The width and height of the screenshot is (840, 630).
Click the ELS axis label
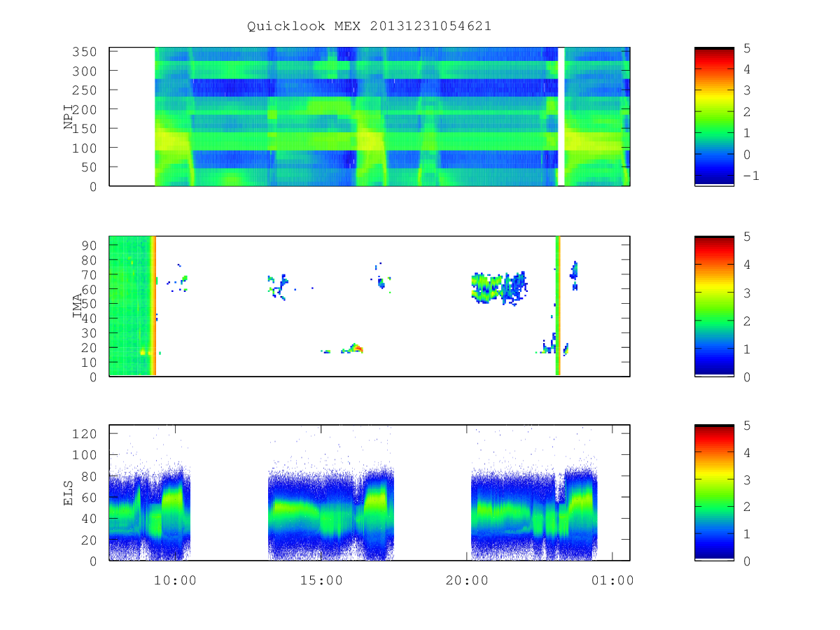[69, 493]
